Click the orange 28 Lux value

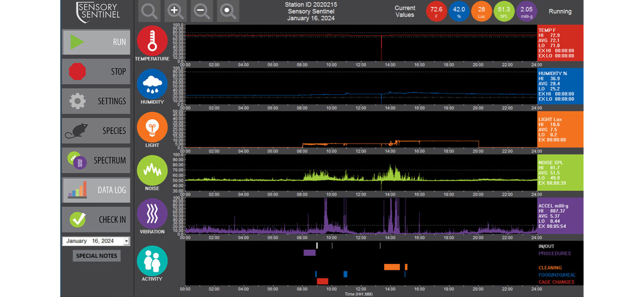tap(482, 11)
